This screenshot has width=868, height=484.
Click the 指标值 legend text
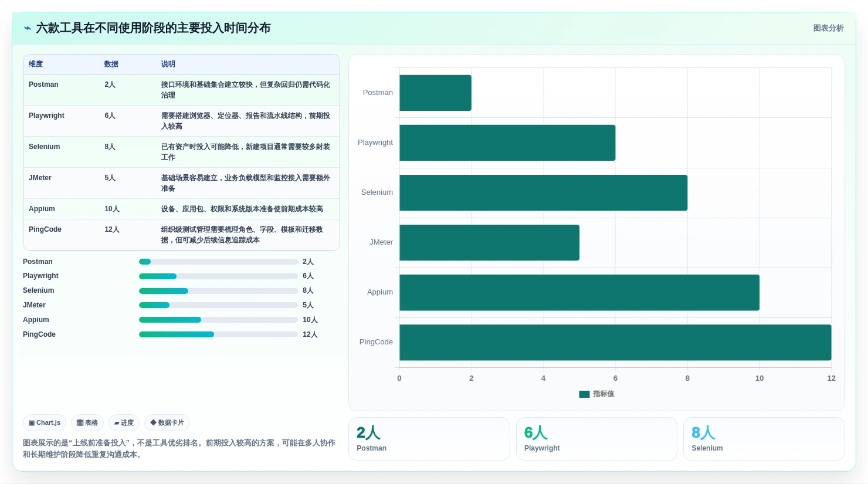pos(603,394)
